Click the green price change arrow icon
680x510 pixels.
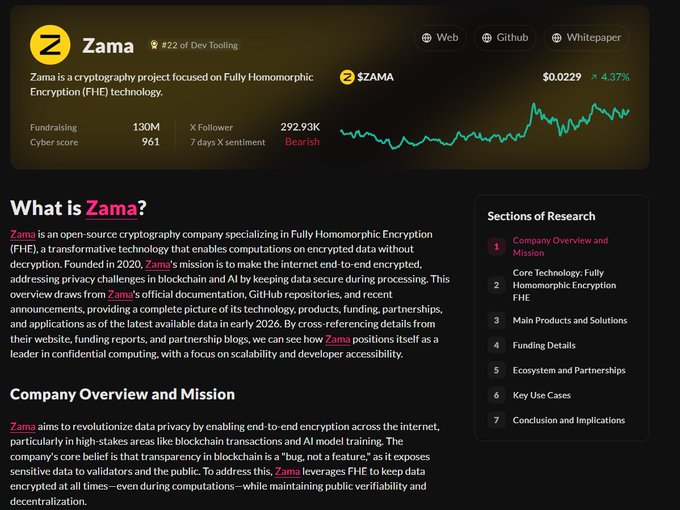(x=593, y=77)
